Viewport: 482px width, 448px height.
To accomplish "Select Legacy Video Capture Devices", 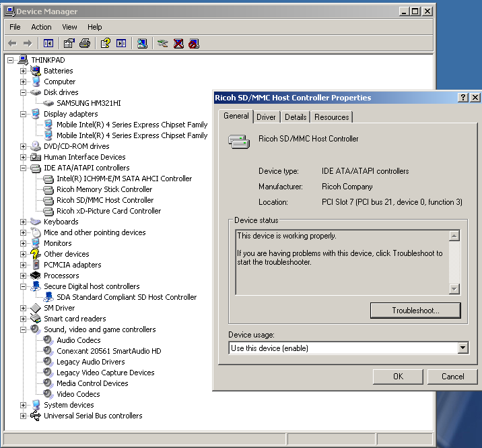I will 106,373.
